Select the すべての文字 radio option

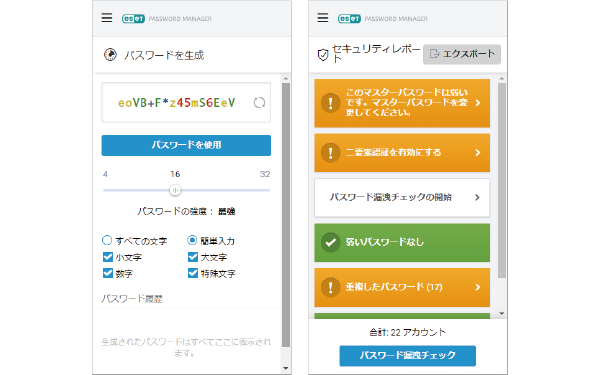[107, 240]
